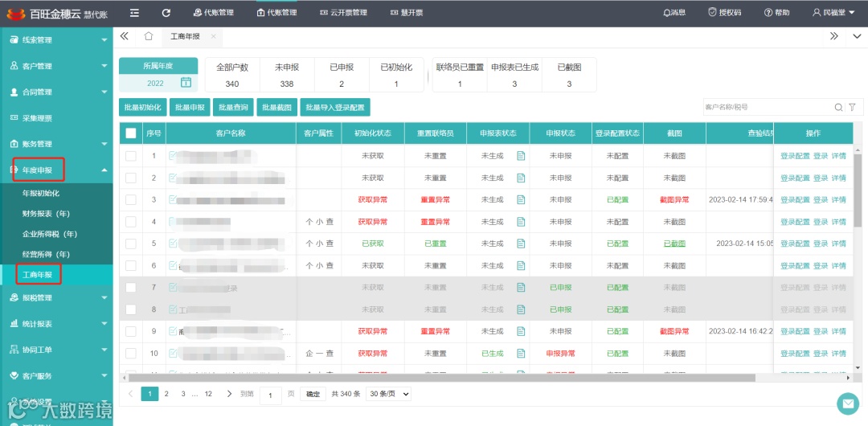Click the search magnifier icon
This screenshot has width=868, height=426.
coord(838,108)
